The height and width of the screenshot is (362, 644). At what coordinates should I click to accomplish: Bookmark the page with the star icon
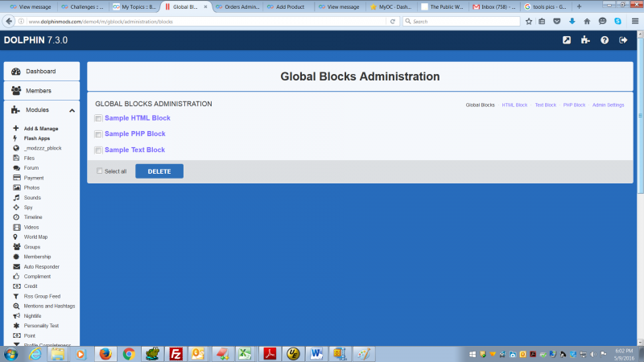(x=529, y=22)
